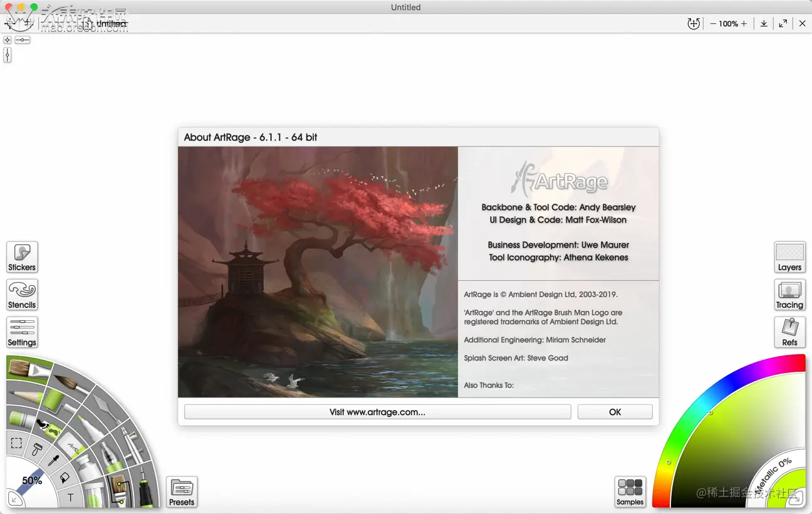Screen dimensions: 812x514
Task: Click the 'Also Thanks To:' text
Action: pos(489,385)
